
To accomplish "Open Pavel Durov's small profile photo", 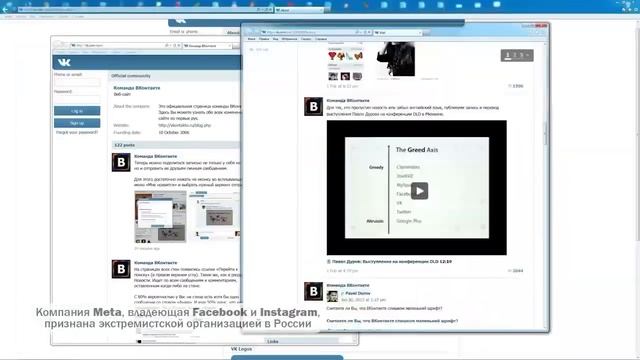I will point(332,296).
